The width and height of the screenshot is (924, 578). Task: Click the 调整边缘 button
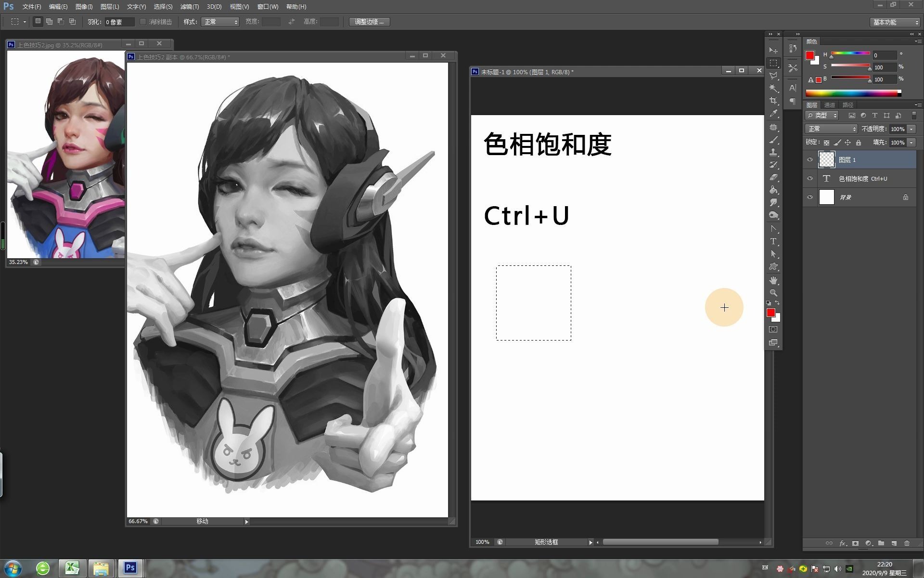(369, 22)
